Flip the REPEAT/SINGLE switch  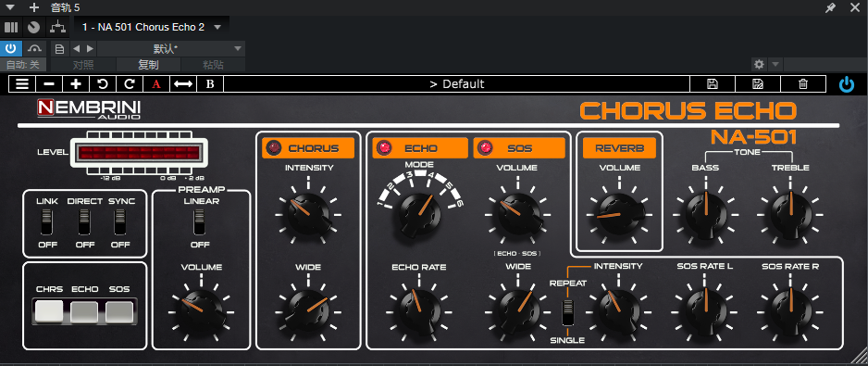(x=568, y=312)
